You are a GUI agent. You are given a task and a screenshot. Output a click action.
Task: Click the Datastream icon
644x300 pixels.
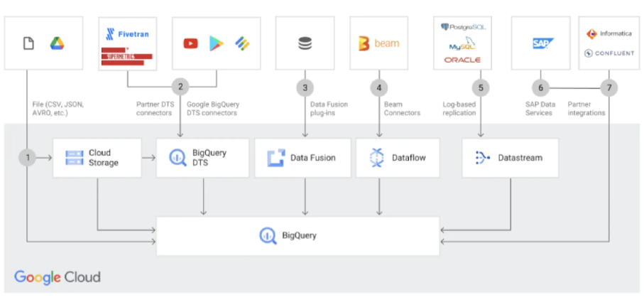483,158
